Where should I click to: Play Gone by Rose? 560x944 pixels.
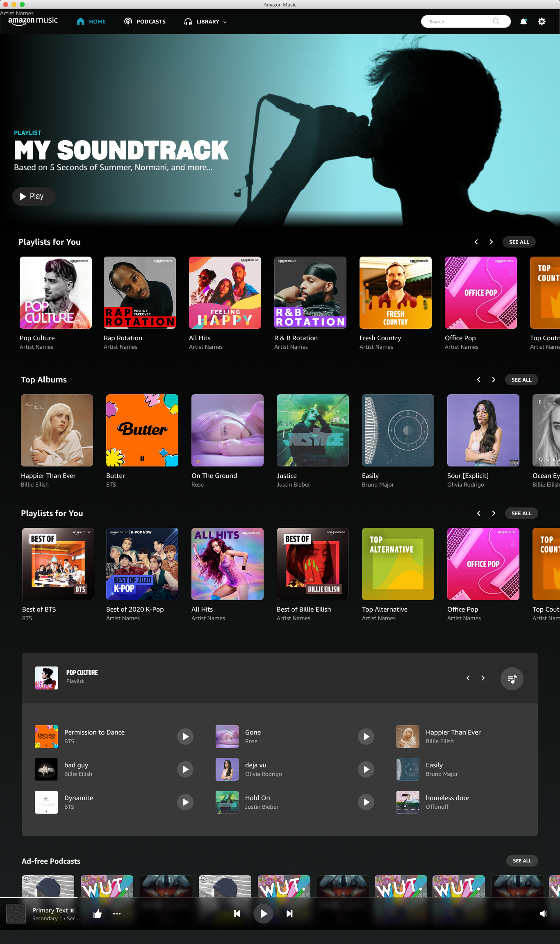pyautogui.click(x=366, y=737)
